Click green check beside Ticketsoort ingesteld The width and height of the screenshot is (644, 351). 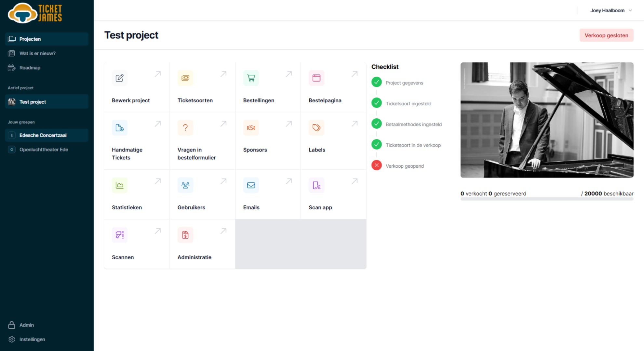(377, 103)
